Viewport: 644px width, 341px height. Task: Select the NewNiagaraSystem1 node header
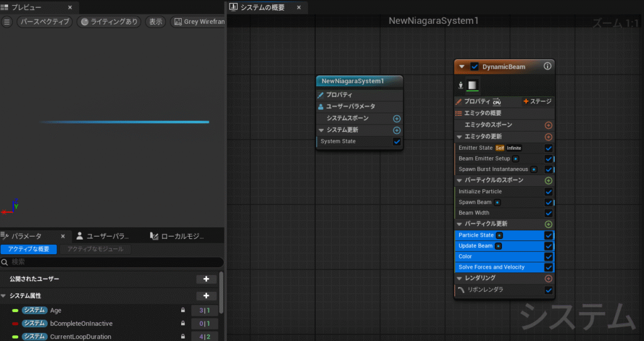tap(359, 81)
